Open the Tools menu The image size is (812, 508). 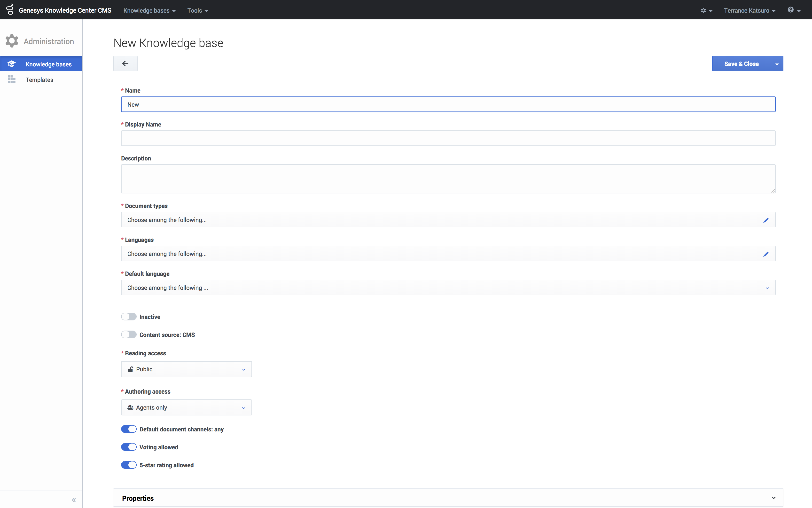pos(197,10)
